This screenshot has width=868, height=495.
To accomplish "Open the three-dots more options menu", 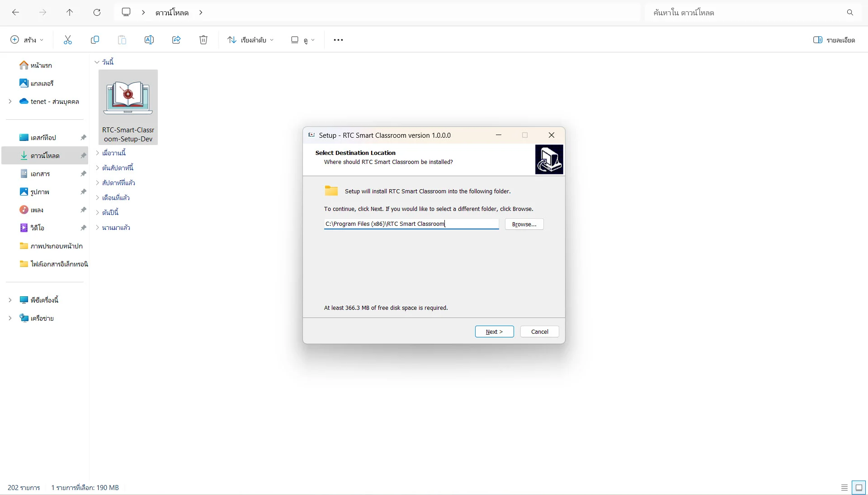I will click(338, 40).
